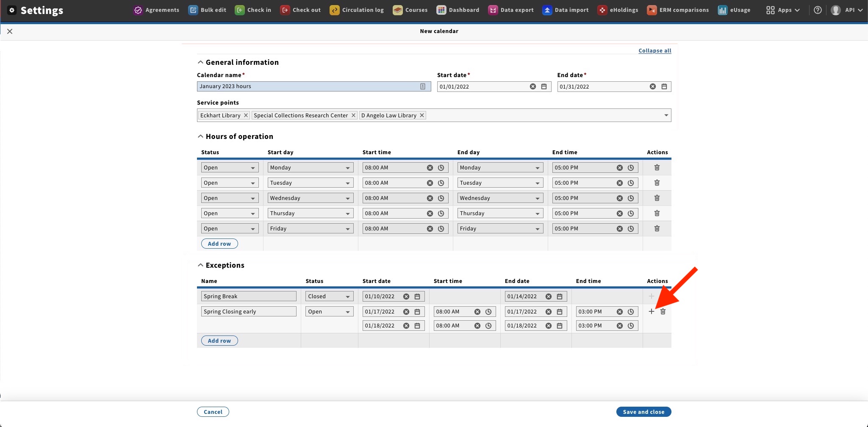Viewport: 868px width, 427px height.
Task: Delete the Spring Closing early exception
Action: point(663,311)
